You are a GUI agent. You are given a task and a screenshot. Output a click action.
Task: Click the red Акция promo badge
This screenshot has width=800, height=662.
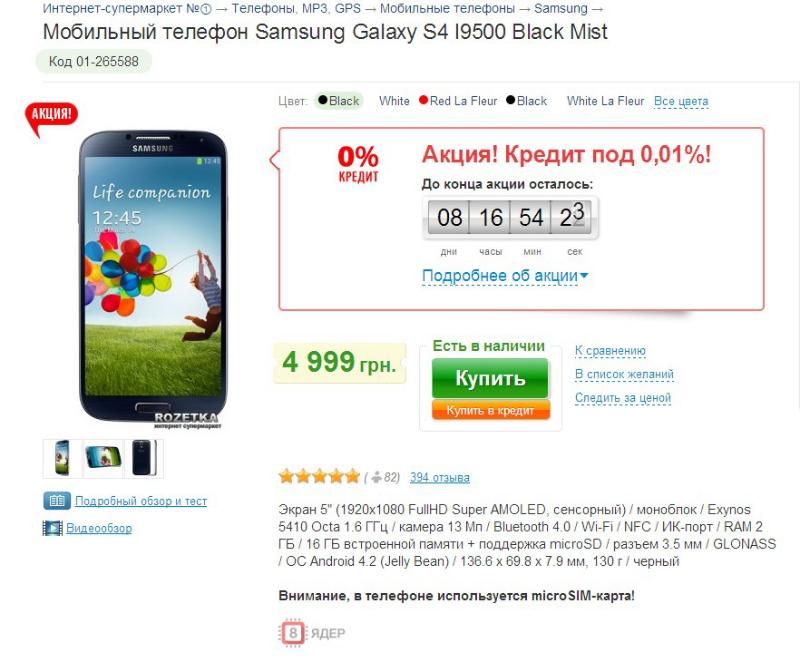tap(51, 117)
